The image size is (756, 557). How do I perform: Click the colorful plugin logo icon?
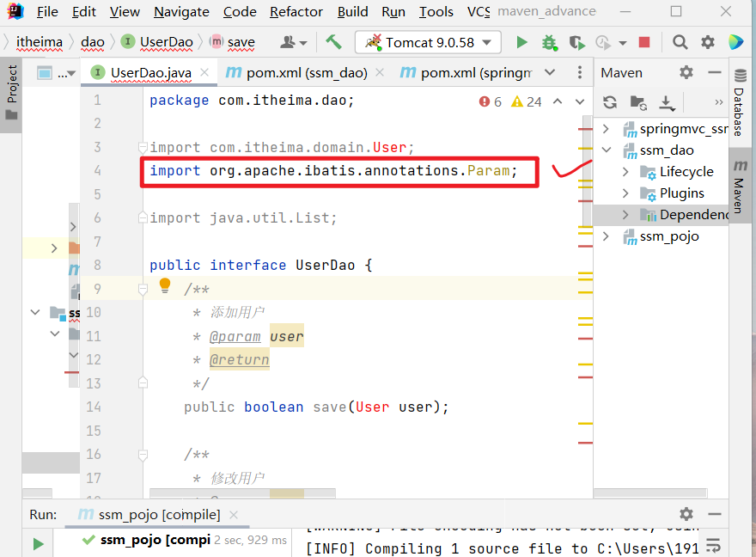735,42
